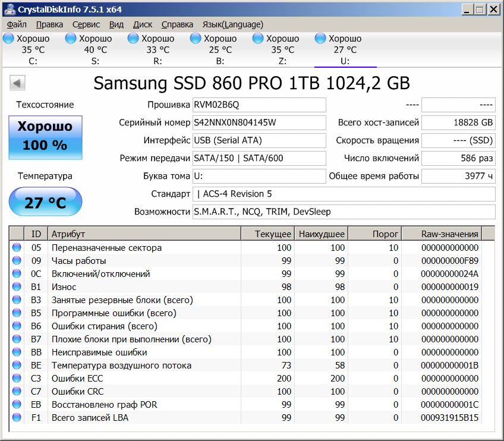The image size is (504, 441).
Task: Click status orb of attribute B7 row
Action: (17, 339)
